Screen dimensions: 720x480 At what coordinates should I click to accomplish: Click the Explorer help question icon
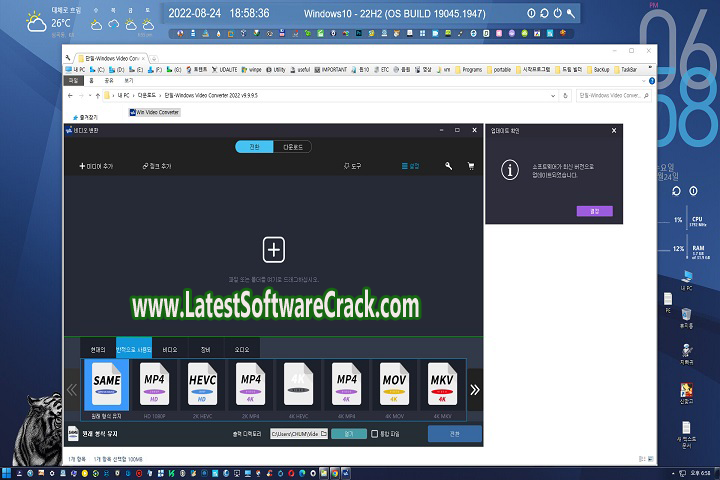click(652, 81)
